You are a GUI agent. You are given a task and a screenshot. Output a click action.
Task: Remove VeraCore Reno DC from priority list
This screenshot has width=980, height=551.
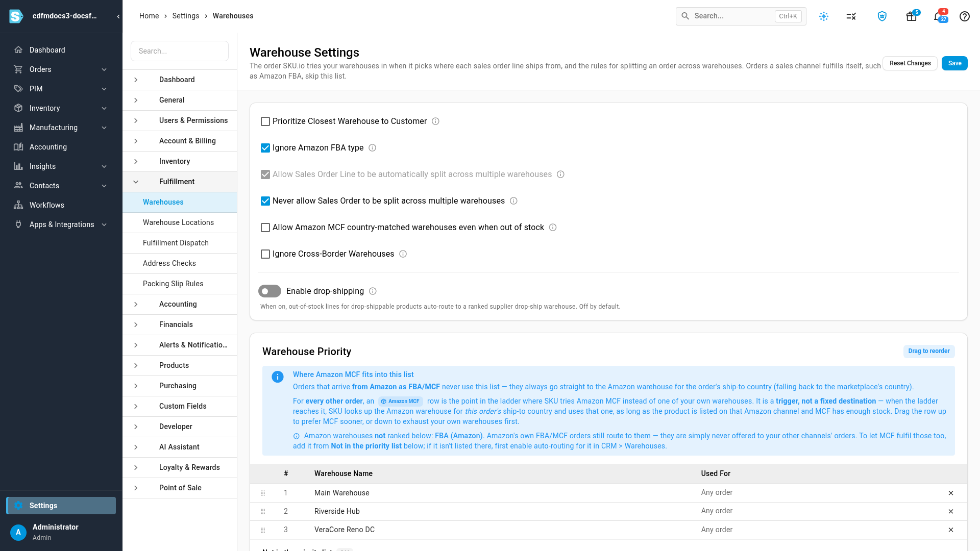[x=951, y=530]
